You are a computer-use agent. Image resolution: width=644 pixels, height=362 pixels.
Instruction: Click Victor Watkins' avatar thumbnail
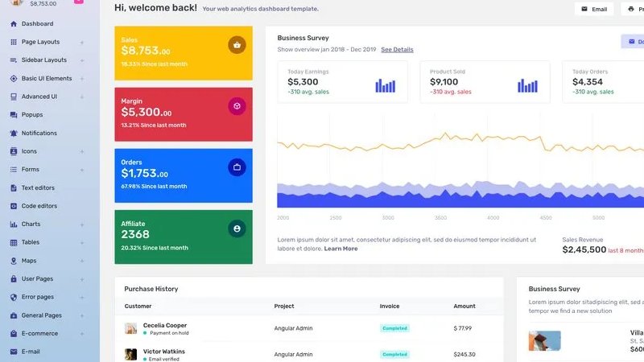pyautogui.click(x=130, y=354)
